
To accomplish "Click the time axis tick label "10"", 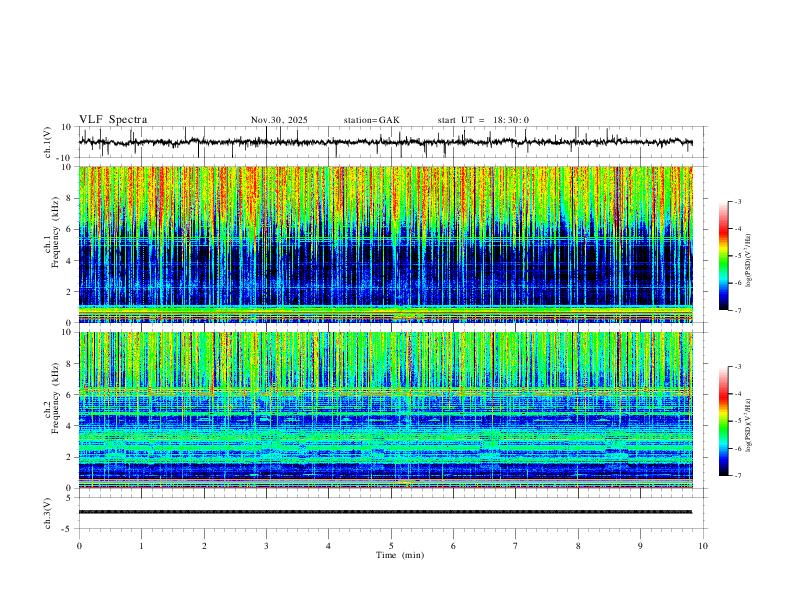I will [x=703, y=546].
